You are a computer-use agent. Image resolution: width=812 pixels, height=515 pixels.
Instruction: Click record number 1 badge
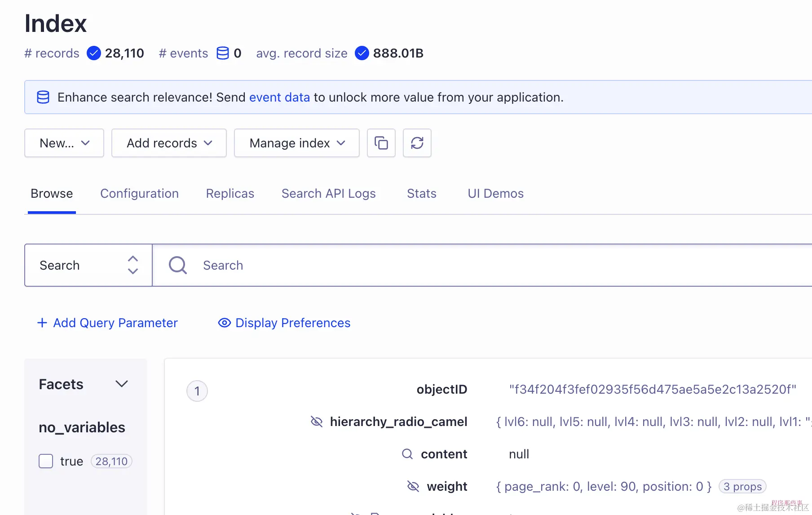point(197,391)
